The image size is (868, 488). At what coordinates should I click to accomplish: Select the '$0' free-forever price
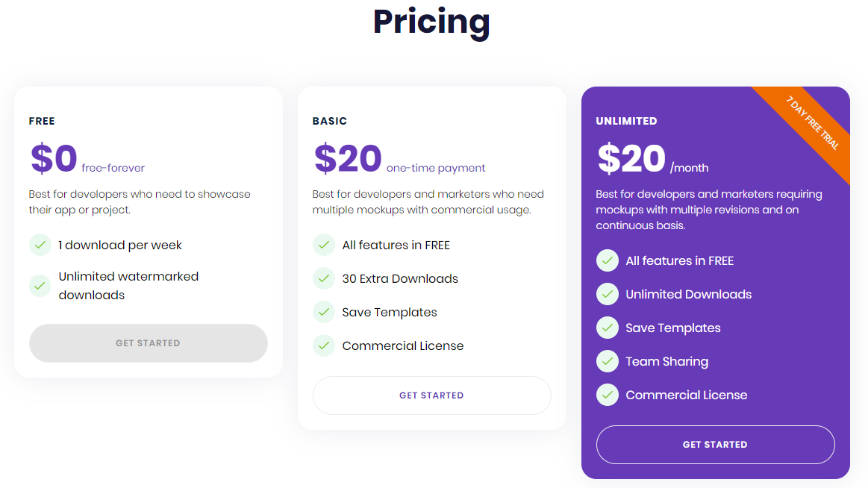pyautogui.click(x=54, y=158)
